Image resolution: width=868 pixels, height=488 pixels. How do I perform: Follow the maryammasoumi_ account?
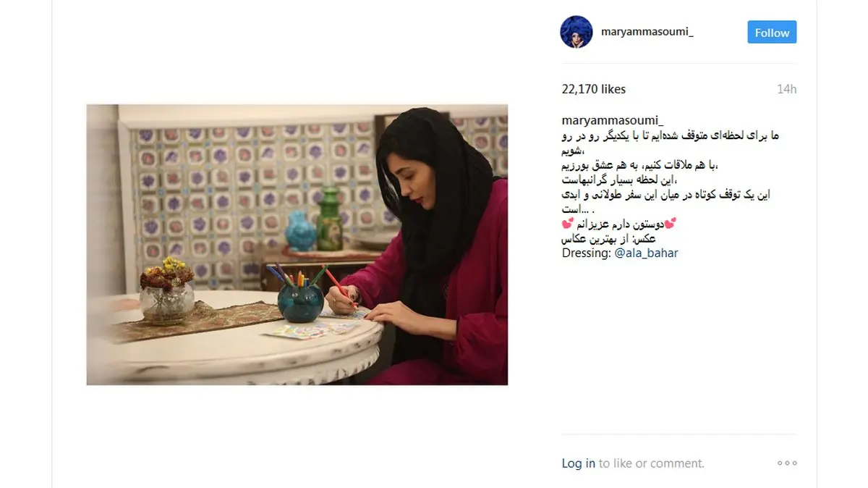772,33
